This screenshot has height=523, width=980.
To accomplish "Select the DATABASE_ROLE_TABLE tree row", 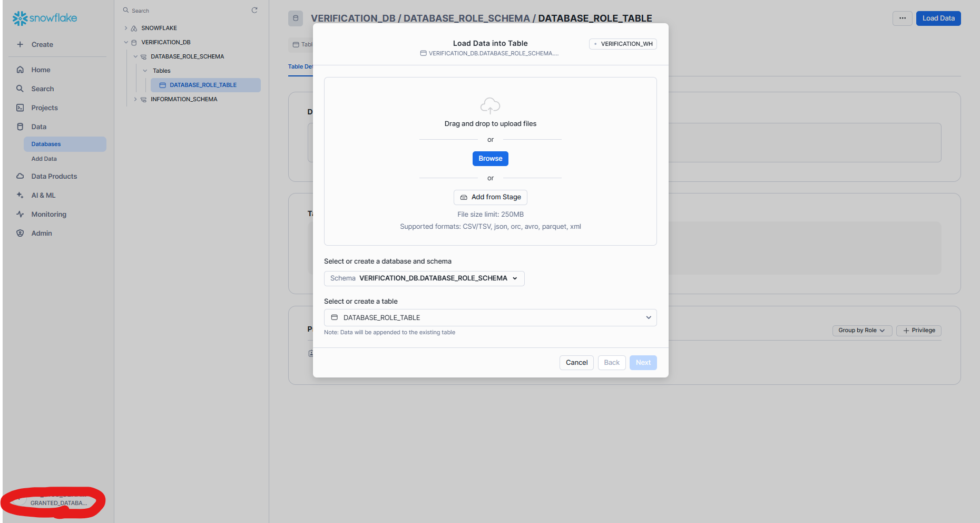I will click(x=205, y=85).
